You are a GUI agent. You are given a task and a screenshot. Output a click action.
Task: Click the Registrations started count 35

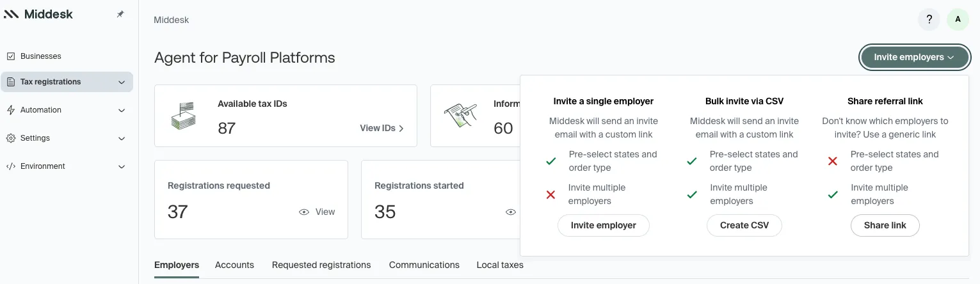coord(385,212)
